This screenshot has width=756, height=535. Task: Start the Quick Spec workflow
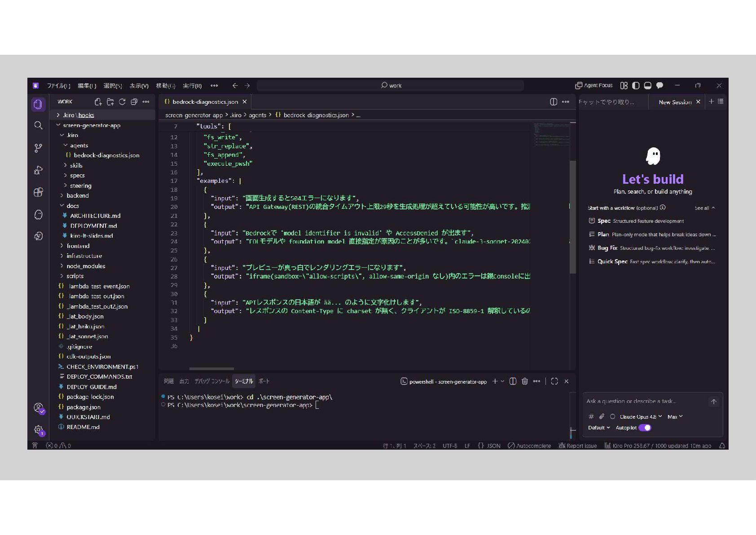(x=652, y=261)
